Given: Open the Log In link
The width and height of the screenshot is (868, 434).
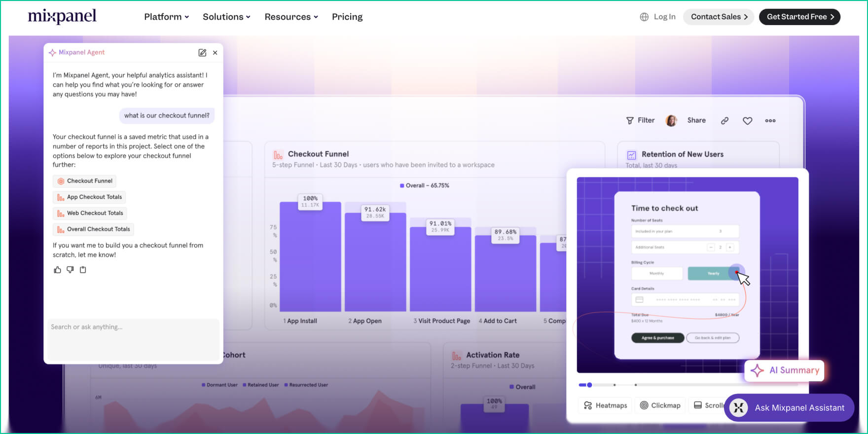Looking at the screenshot, I should (664, 17).
